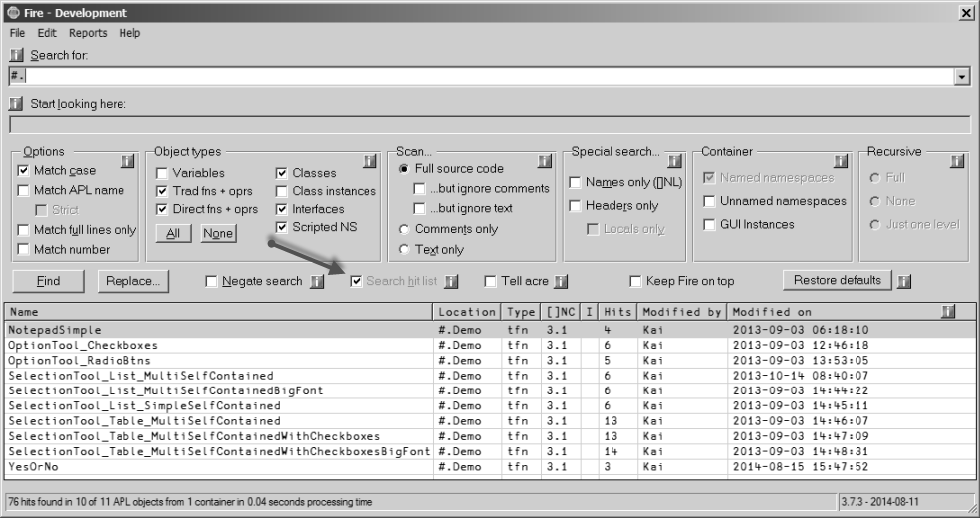Select the Comments only radio button

[x=404, y=229]
